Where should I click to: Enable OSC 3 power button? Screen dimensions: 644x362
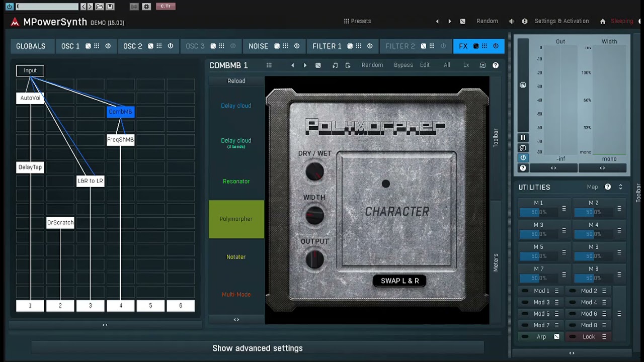click(x=233, y=46)
